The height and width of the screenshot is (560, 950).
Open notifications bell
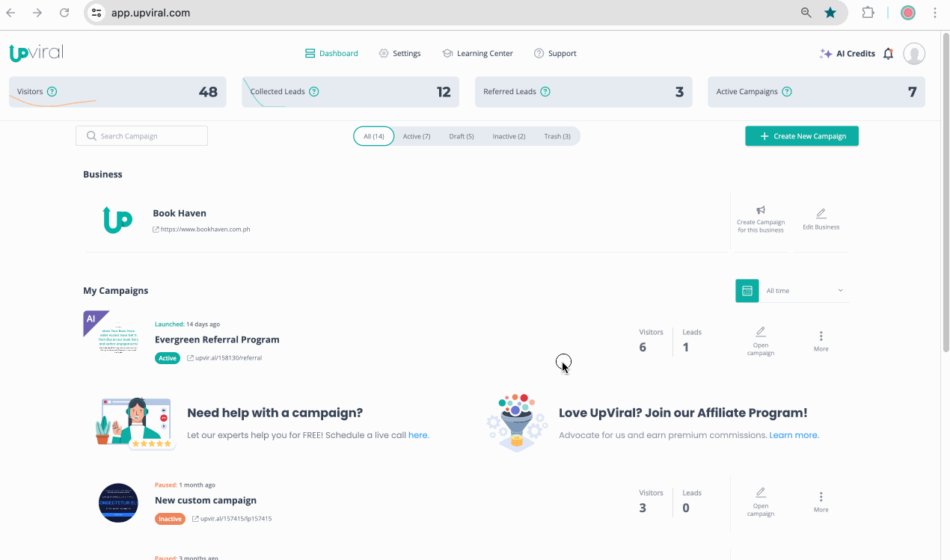tap(889, 54)
